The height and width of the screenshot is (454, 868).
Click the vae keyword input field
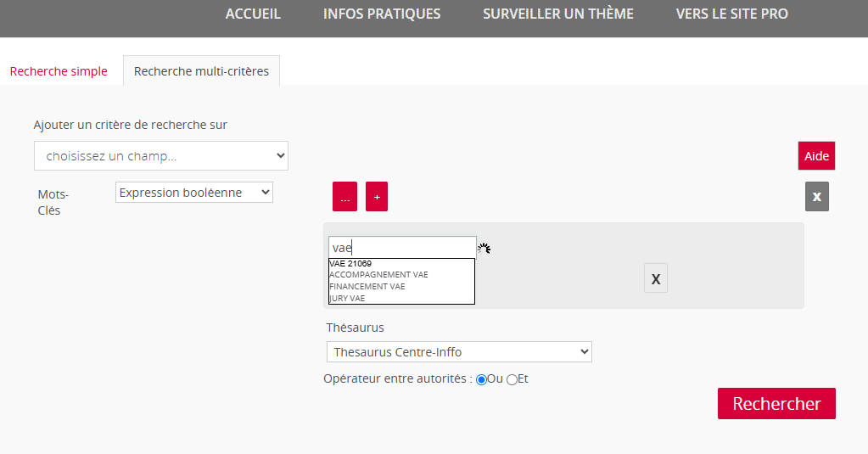point(402,248)
